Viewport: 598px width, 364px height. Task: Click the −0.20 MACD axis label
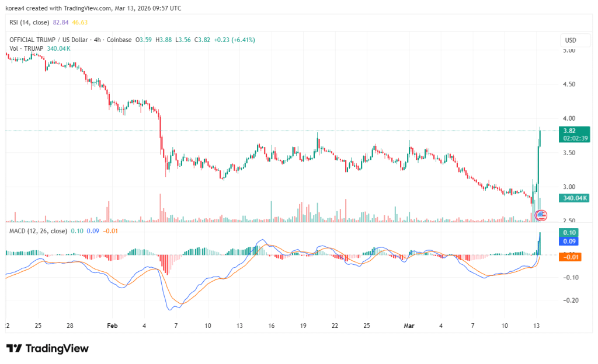pos(571,300)
